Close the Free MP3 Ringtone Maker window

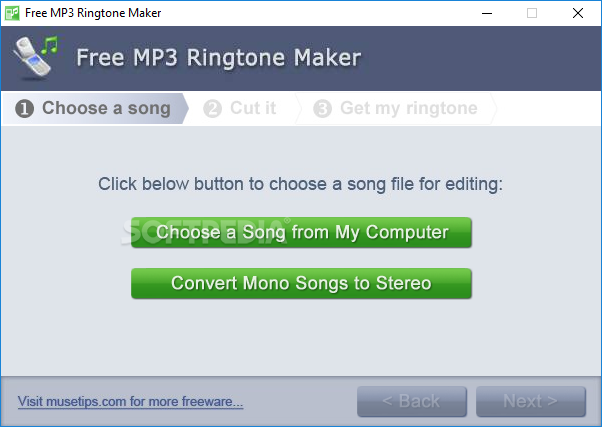578,13
